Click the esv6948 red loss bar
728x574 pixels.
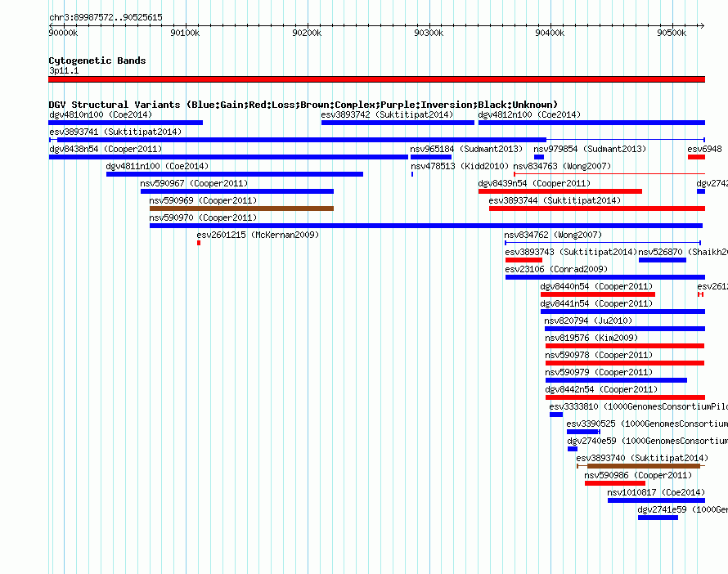point(696,157)
